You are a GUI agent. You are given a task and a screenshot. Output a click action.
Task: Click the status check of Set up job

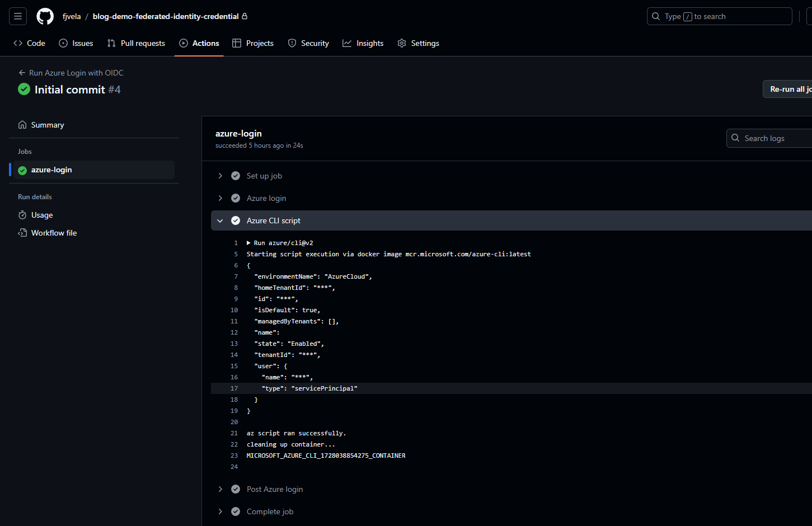tap(236, 176)
